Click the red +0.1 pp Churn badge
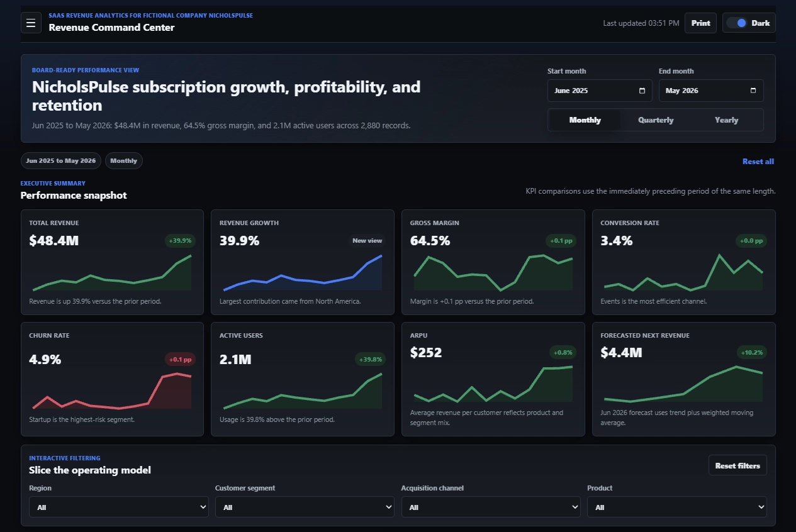 [x=180, y=359]
